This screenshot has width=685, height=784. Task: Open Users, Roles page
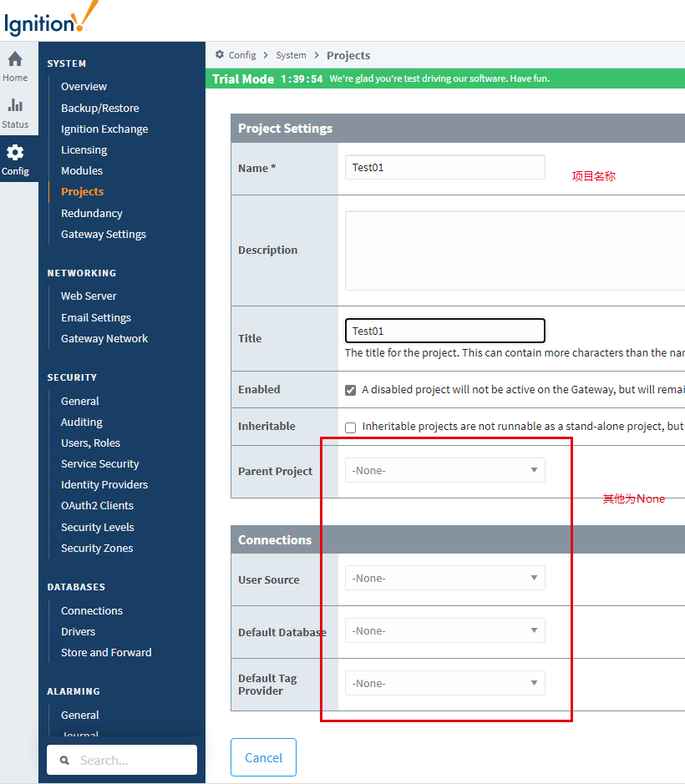click(x=90, y=443)
